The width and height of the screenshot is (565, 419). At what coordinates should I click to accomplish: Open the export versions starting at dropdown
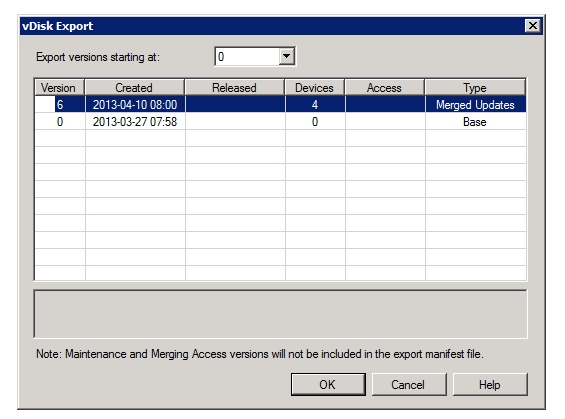tap(286, 57)
